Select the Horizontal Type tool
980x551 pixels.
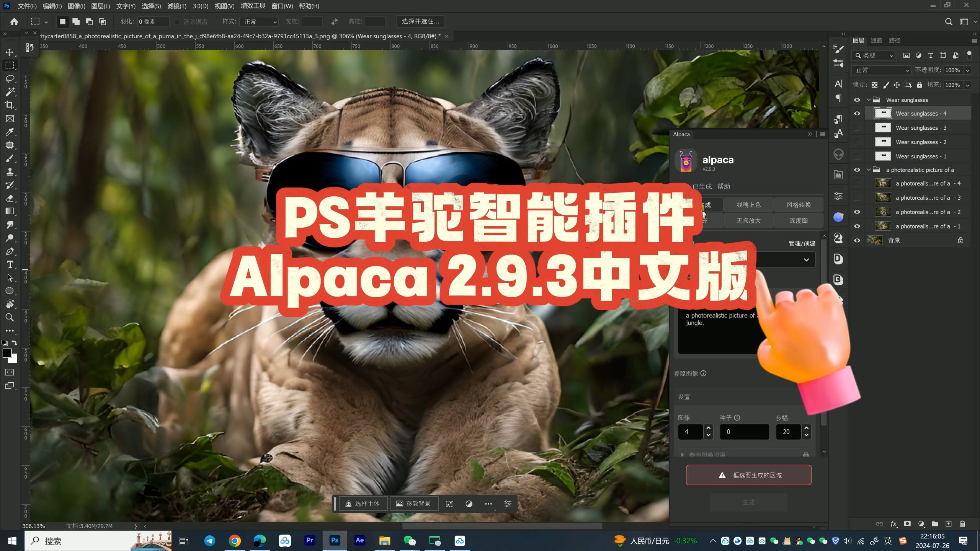pos(10,264)
